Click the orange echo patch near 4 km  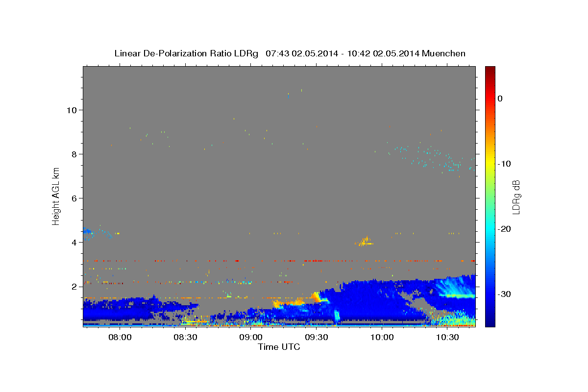[365, 241]
